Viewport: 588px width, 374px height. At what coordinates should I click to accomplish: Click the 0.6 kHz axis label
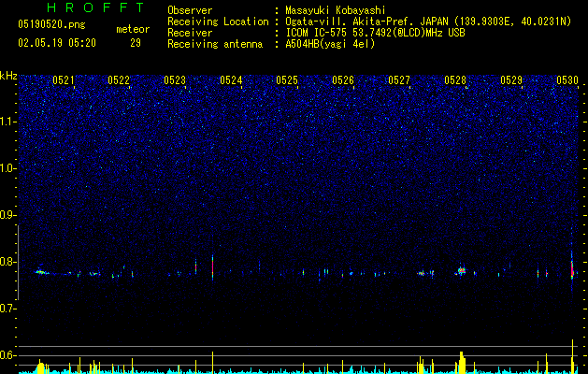tap(7, 355)
